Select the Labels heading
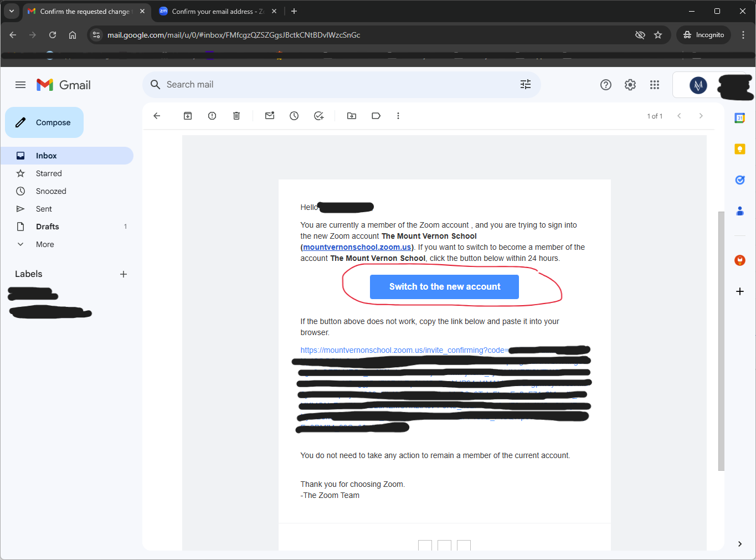This screenshot has width=756, height=560. click(29, 274)
